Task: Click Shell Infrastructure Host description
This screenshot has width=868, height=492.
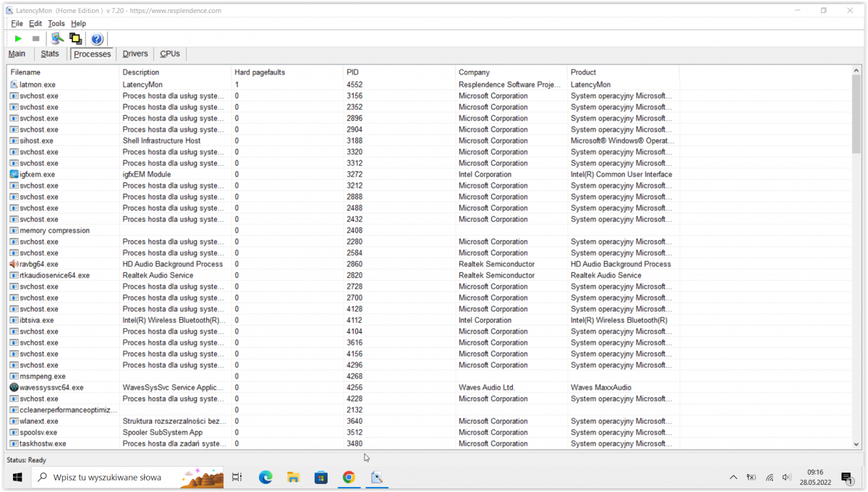Action: (161, 141)
